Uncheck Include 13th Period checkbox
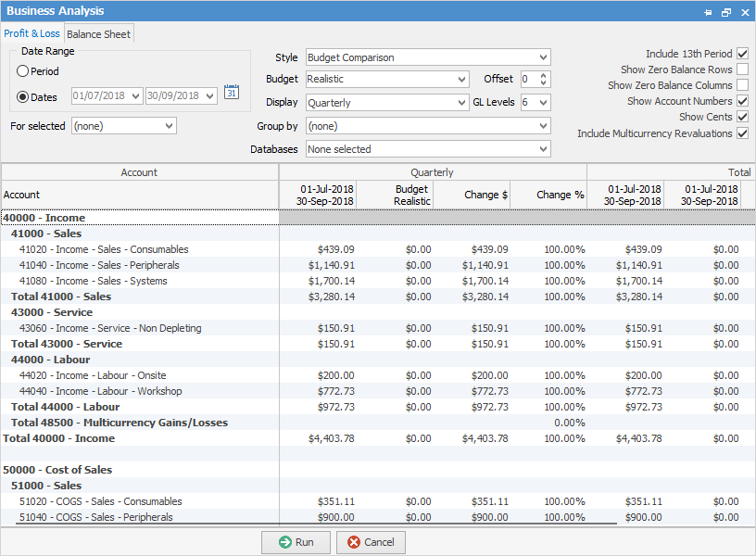Viewport: 756px width, 556px height. (742, 54)
